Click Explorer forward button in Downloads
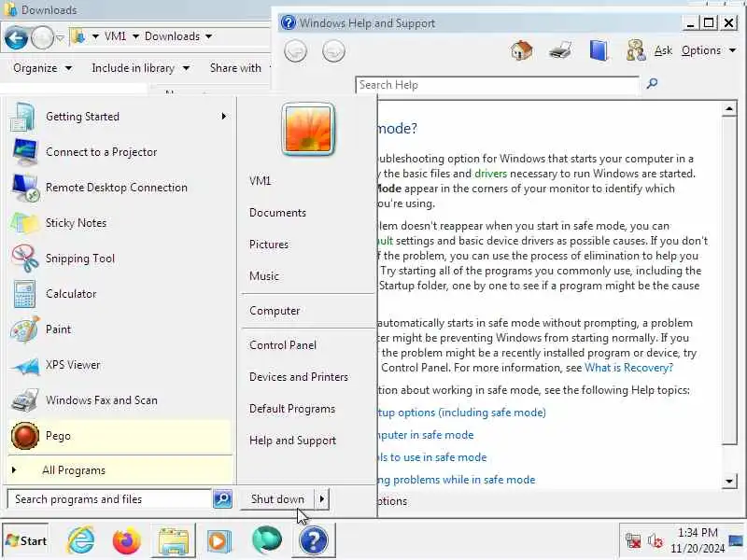Image resolution: width=747 pixels, height=560 pixels. [42, 37]
